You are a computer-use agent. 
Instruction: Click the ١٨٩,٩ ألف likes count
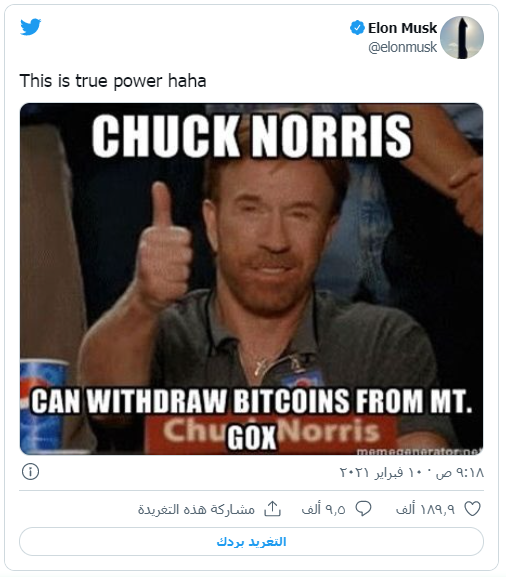(x=425, y=509)
